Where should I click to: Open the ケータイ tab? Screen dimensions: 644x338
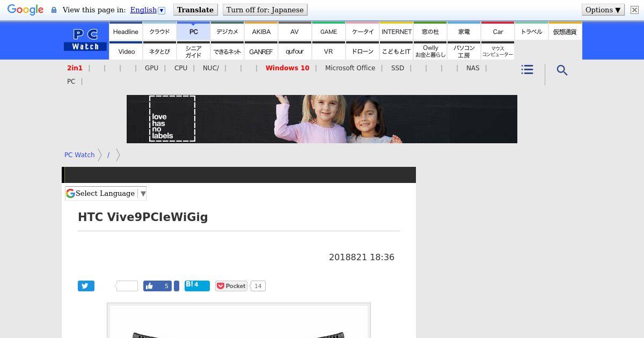(363, 31)
